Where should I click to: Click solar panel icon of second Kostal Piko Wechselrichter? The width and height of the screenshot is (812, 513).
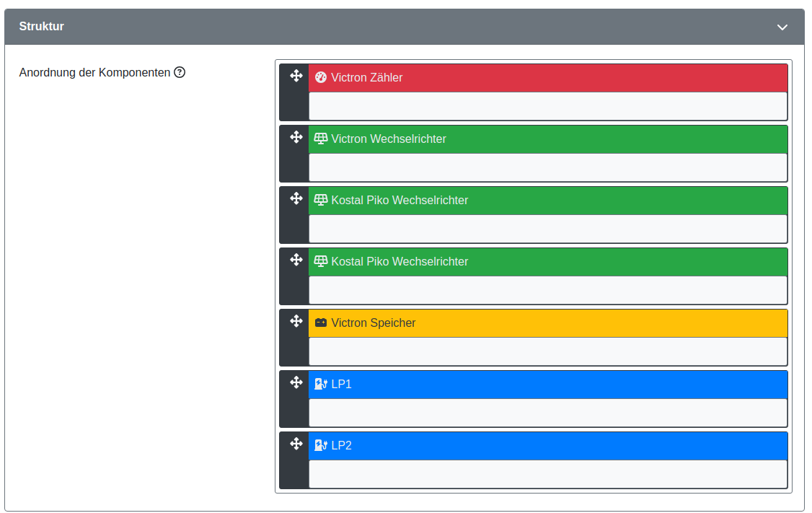tap(321, 261)
